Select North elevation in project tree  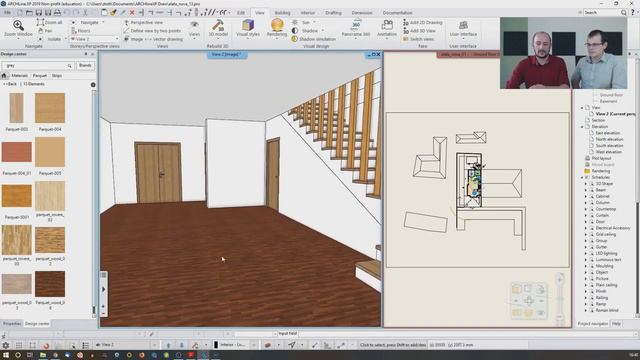609,139
